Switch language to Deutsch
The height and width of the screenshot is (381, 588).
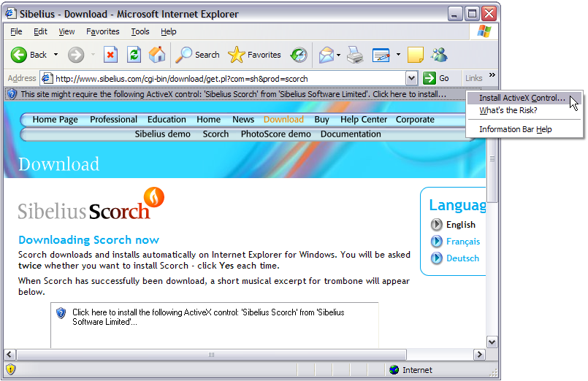click(x=462, y=258)
